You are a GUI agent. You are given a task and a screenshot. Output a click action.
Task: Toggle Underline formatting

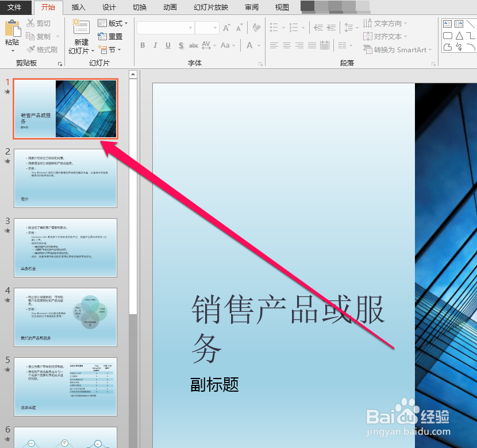(x=168, y=45)
